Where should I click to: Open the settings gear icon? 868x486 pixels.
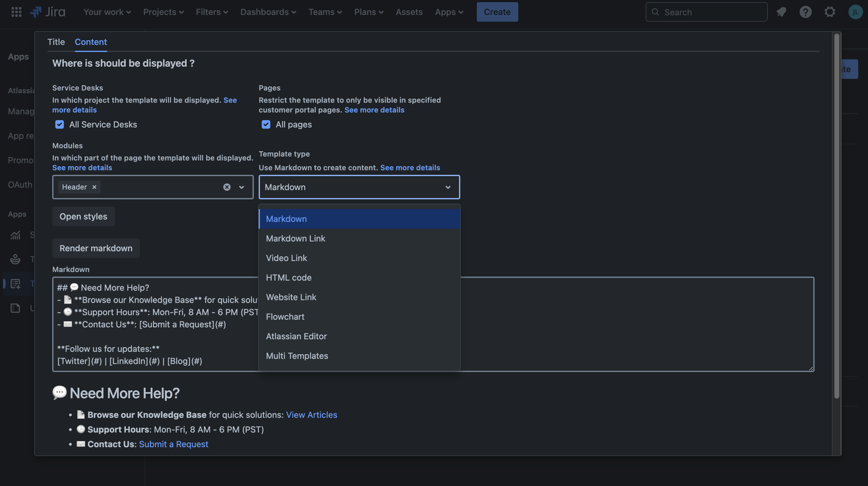point(830,12)
